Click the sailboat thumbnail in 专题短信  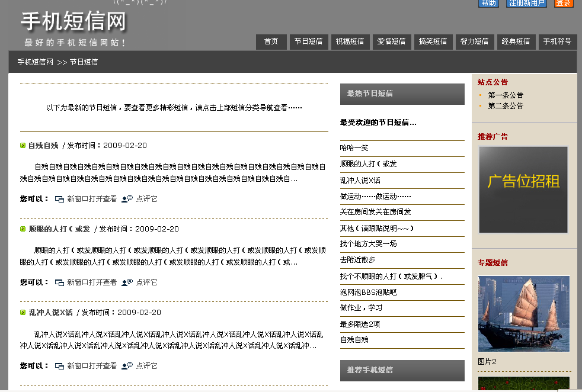click(524, 314)
